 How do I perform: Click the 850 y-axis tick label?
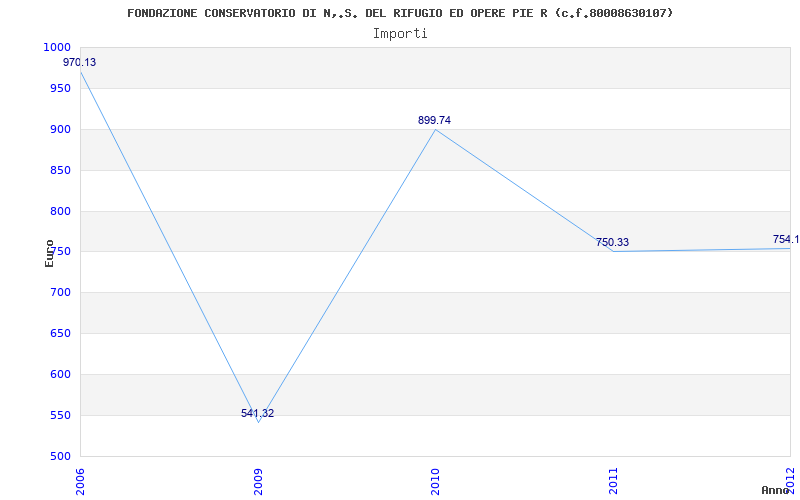click(x=60, y=170)
